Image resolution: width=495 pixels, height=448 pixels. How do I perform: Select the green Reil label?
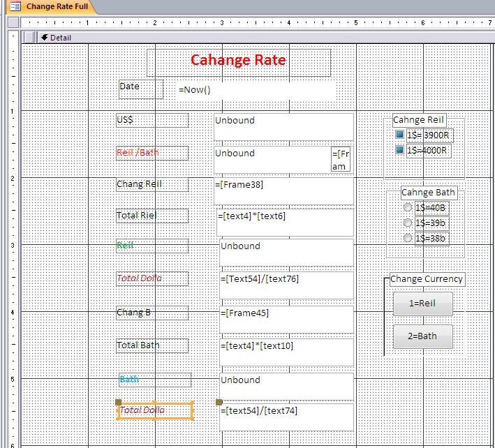(x=152, y=246)
